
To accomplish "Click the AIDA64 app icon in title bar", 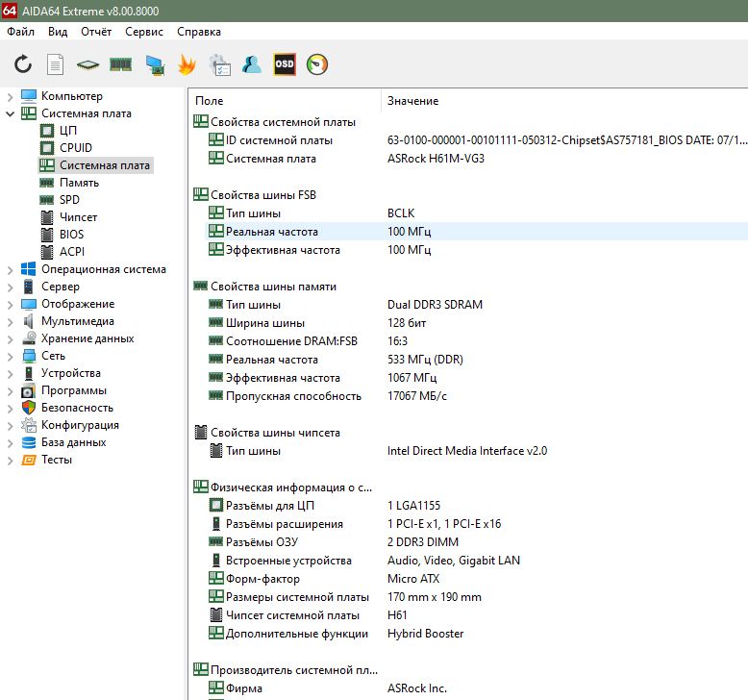I will point(10,11).
